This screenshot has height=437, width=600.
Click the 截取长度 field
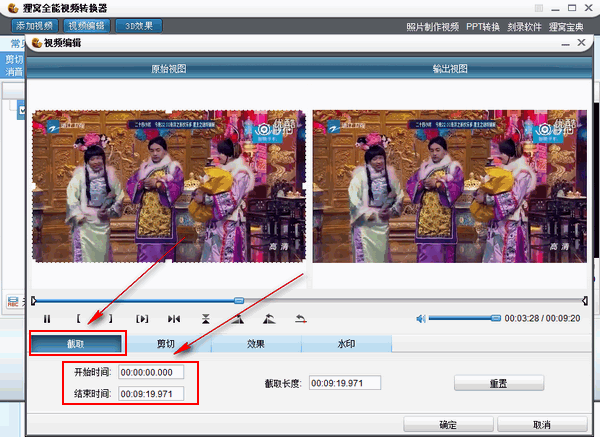[345, 383]
